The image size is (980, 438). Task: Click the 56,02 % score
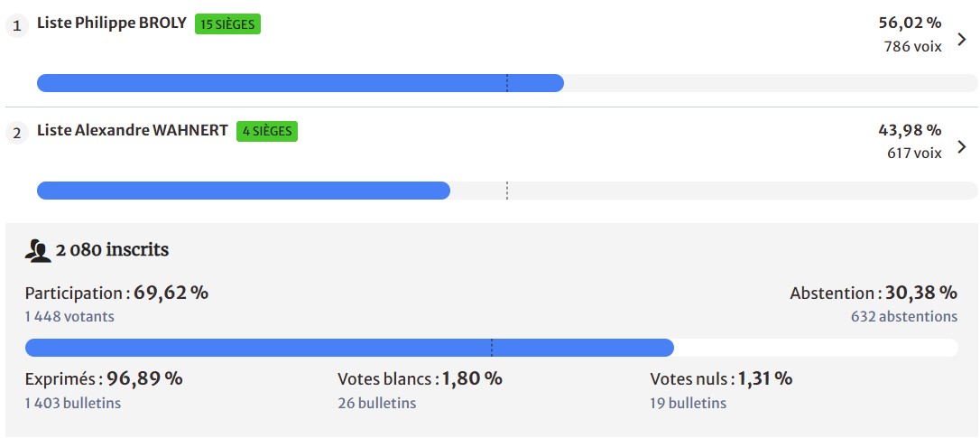tap(910, 23)
